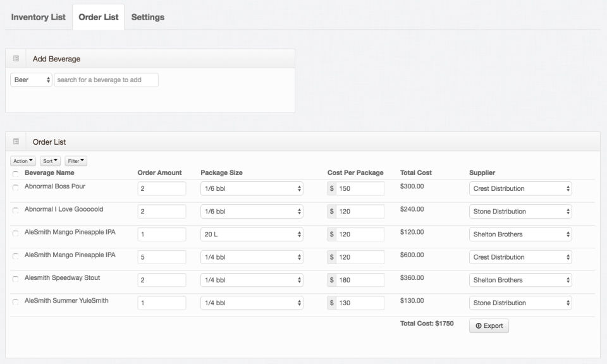Viewport: 607px width, 364px height.
Task: Click the Order List tab
Action: pos(98,17)
